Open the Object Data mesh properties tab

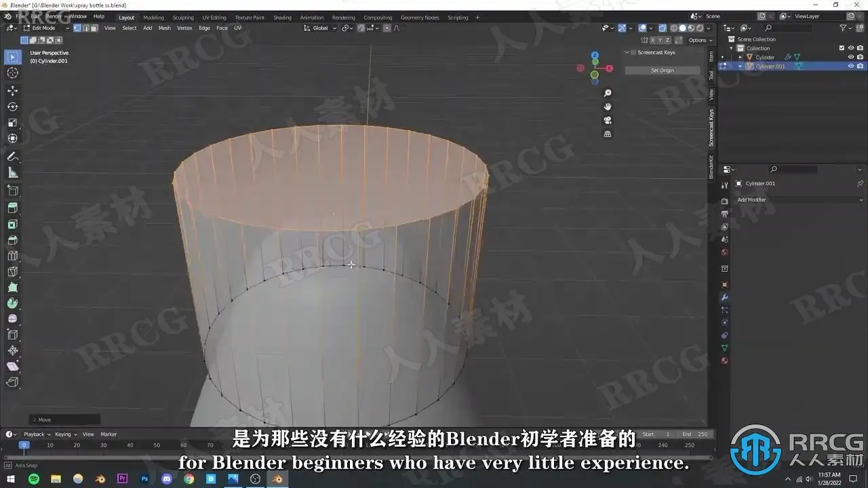724,348
